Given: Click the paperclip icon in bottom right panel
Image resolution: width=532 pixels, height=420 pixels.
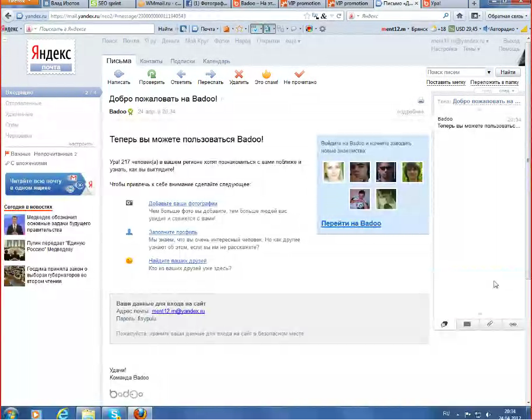Looking at the screenshot, I should click(490, 324).
